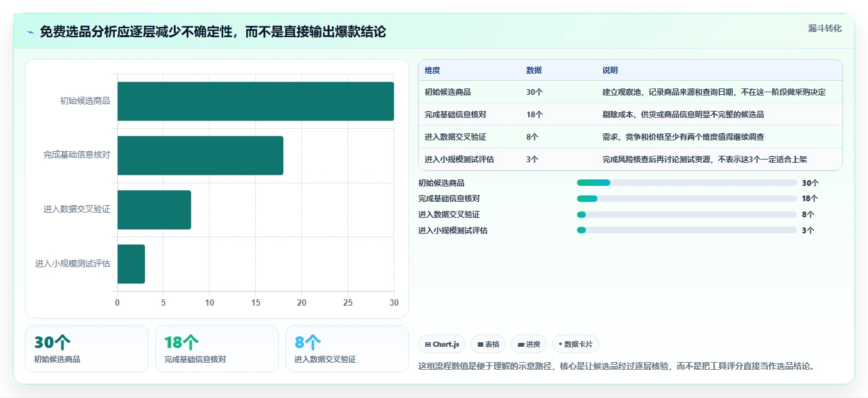The image size is (868, 398).
Task: Click the description starting 需求、竞争和价格
Action: pos(683,137)
